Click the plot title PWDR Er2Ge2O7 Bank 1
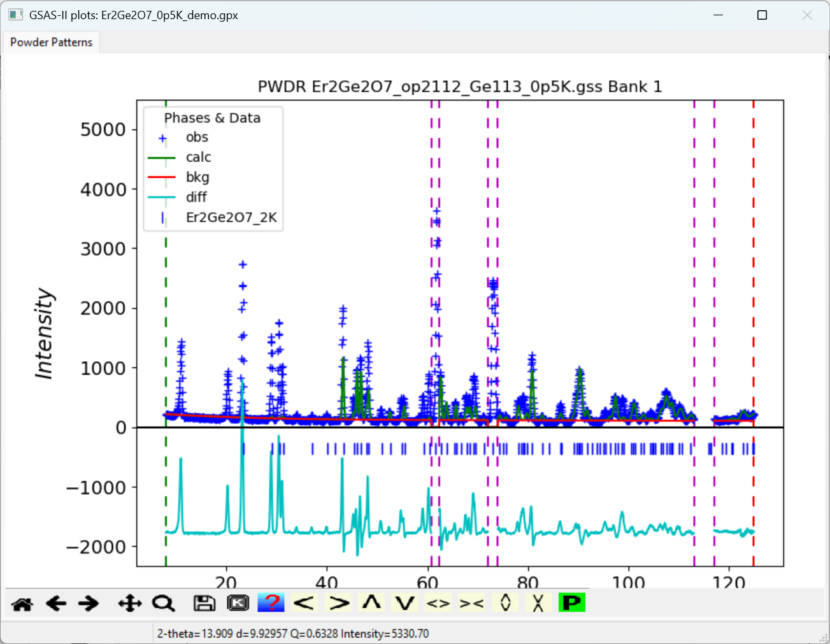 (x=460, y=87)
